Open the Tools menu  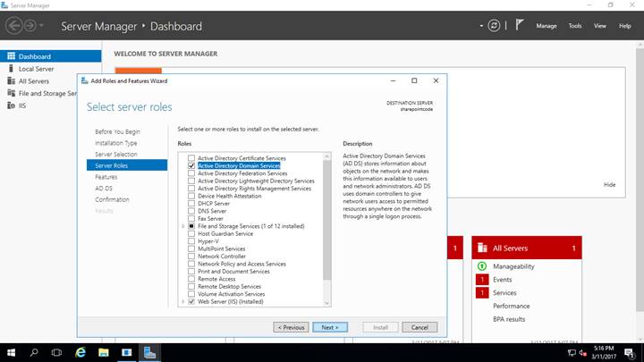click(x=575, y=25)
